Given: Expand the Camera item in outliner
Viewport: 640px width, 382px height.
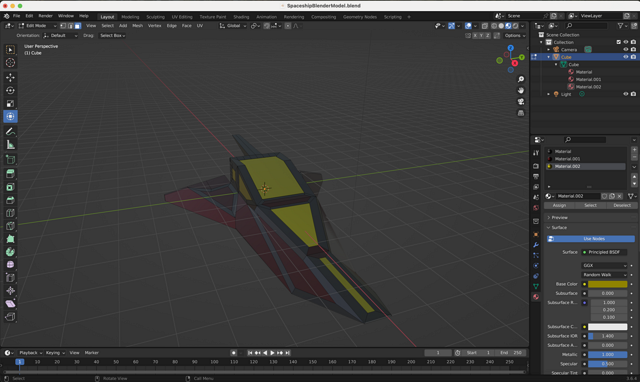Looking at the screenshot, I should pyautogui.click(x=549, y=49).
